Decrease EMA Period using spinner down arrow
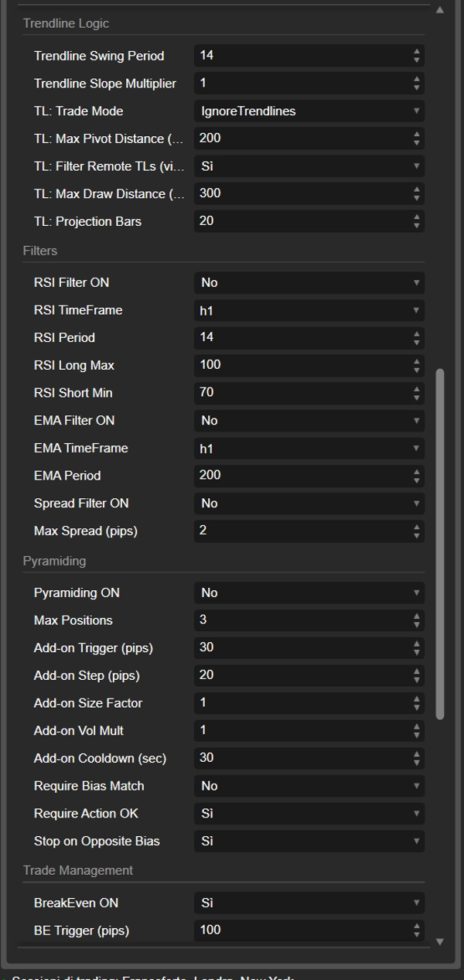 [x=417, y=480]
